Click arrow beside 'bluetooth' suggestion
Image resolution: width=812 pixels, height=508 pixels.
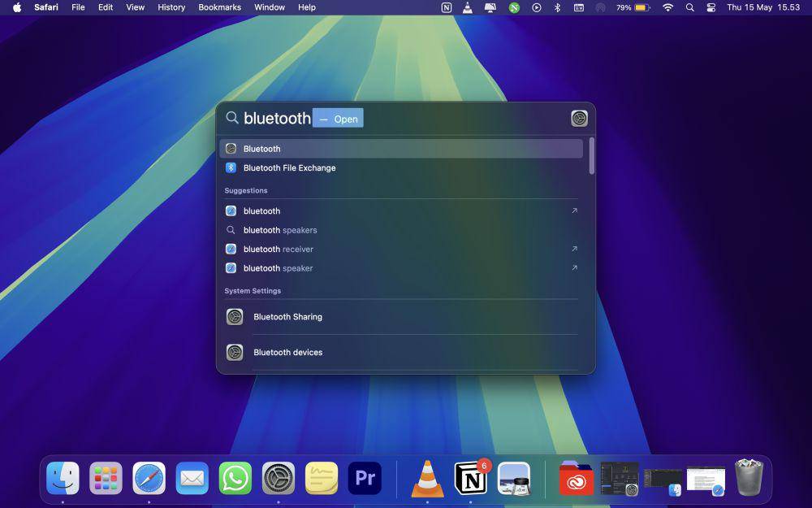click(x=574, y=211)
